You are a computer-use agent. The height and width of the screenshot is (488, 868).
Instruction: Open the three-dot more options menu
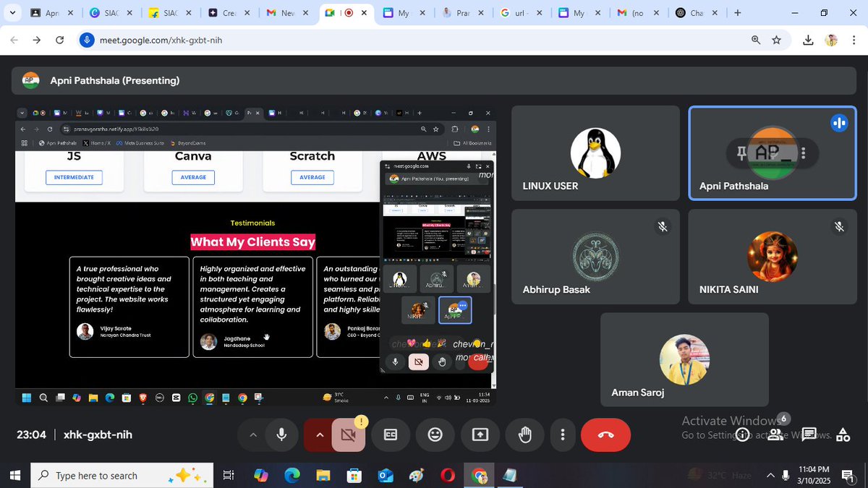(x=562, y=435)
